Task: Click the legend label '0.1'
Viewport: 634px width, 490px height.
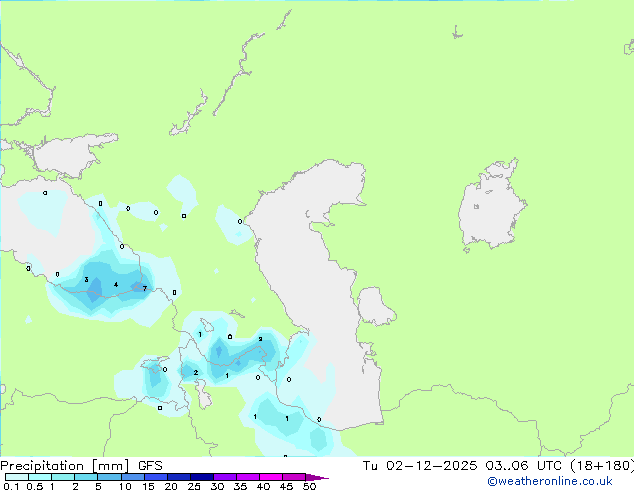Action: point(11,486)
